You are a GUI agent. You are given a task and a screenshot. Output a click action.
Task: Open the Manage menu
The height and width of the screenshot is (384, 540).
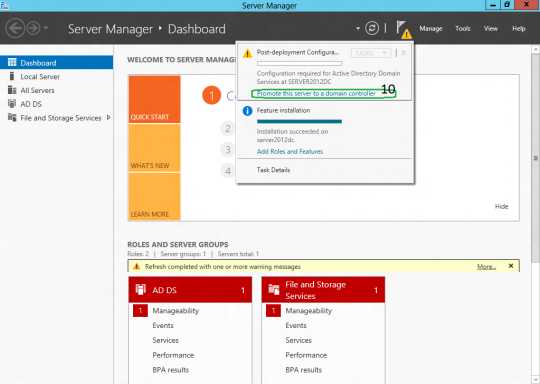(x=430, y=29)
